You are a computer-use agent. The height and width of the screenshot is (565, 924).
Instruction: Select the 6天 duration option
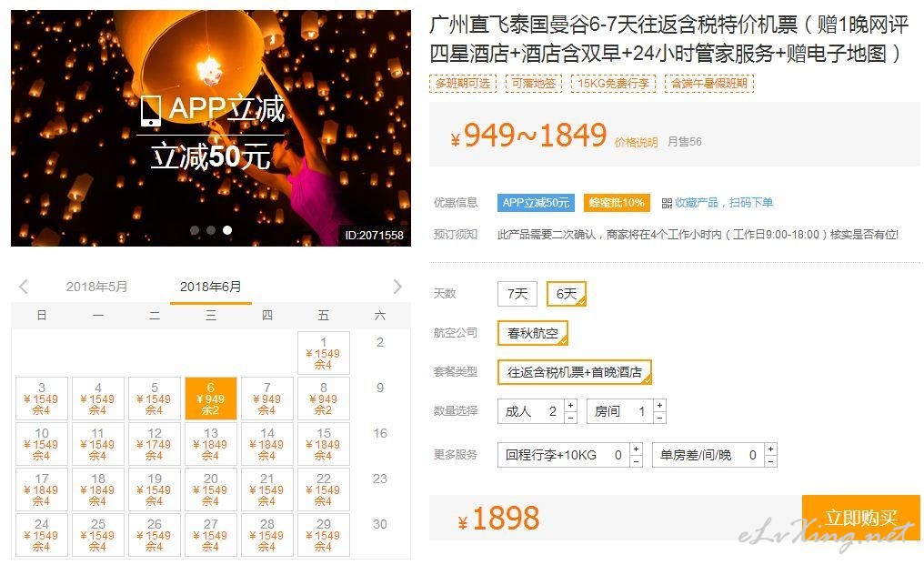pyautogui.click(x=567, y=294)
